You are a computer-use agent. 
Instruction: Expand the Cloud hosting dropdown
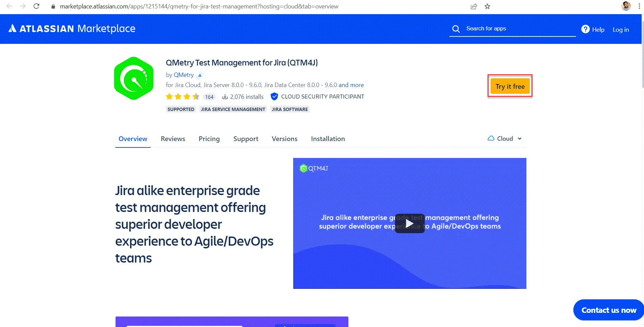[505, 139]
